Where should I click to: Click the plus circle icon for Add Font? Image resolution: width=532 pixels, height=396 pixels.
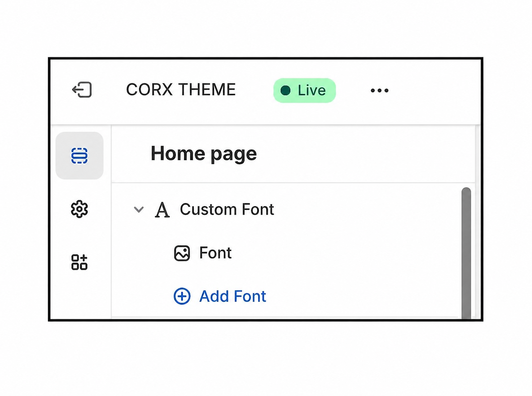182,296
